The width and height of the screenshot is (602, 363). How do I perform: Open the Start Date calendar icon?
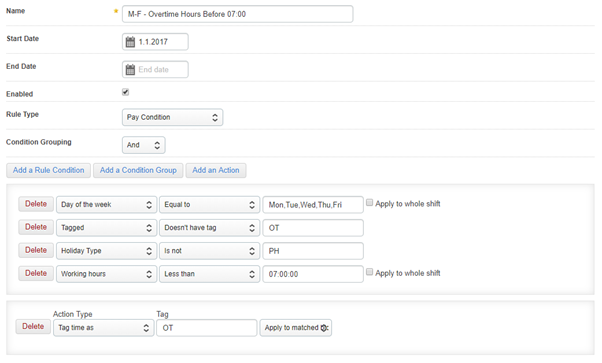(130, 42)
